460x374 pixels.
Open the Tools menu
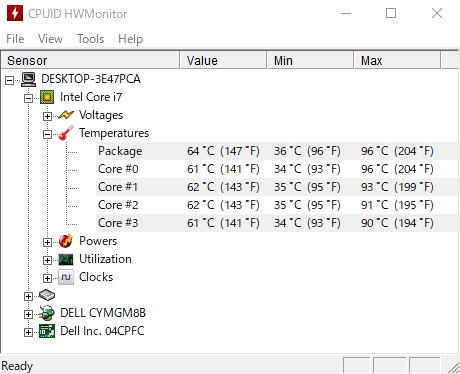pos(90,39)
